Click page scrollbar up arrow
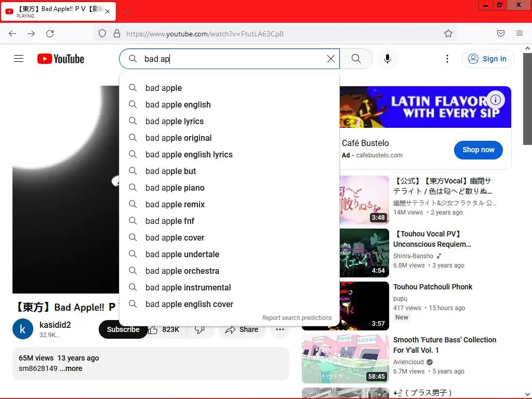 pos(528,48)
